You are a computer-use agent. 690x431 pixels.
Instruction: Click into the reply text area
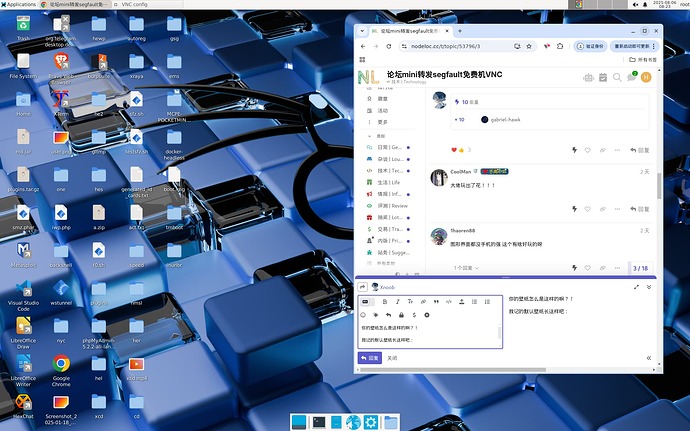[x=429, y=335]
